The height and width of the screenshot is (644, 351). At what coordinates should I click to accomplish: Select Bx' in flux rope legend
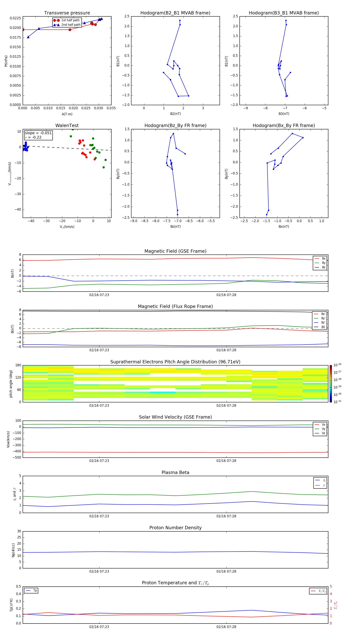[x=320, y=314]
